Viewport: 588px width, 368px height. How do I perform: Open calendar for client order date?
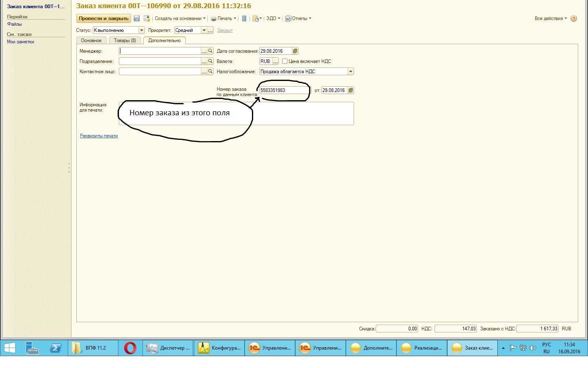(x=350, y=90)
